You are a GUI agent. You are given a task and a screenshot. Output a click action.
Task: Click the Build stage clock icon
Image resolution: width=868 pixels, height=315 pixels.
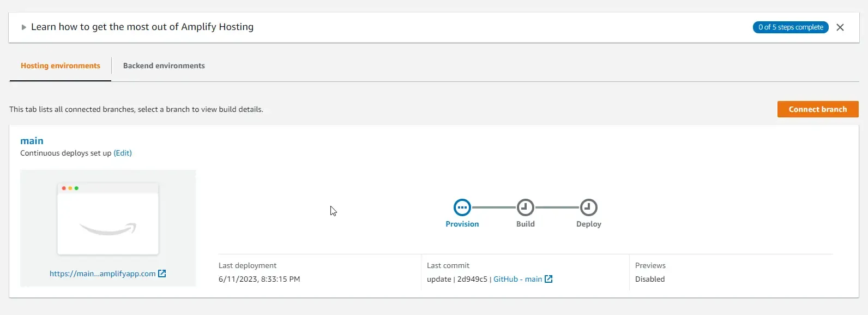[x=525, y=207]
